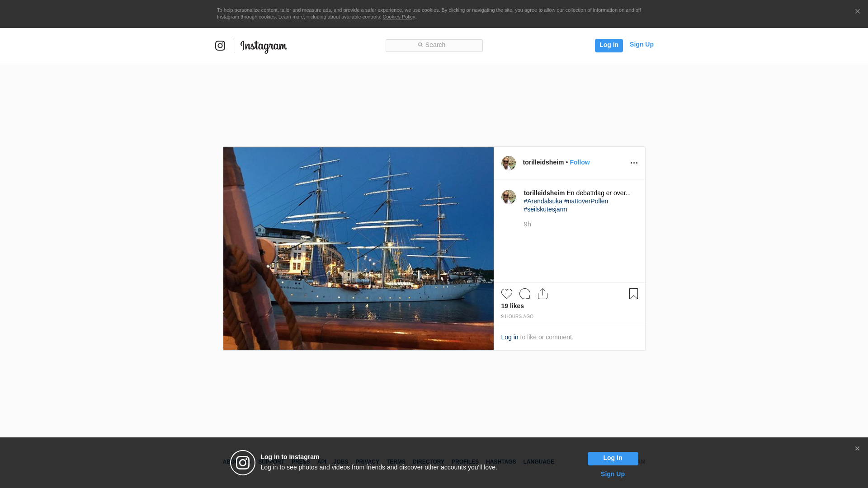Click the 9 HOURS AGO timestamp

[517, 317]
